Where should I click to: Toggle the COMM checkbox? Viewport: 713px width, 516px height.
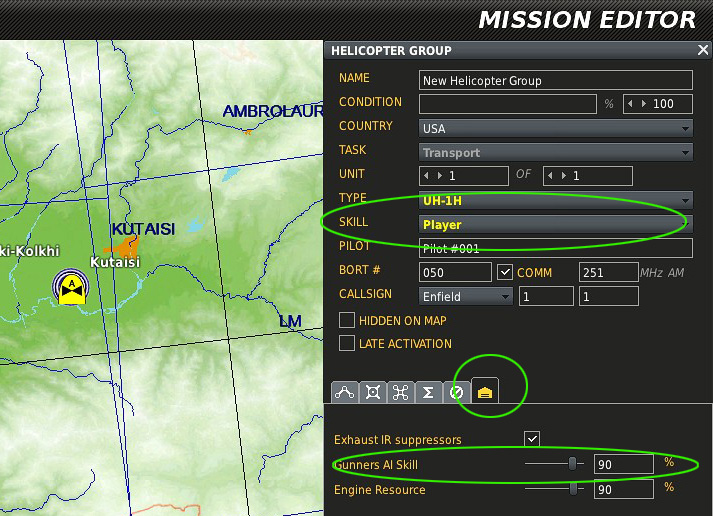click(x=505, y=272)
